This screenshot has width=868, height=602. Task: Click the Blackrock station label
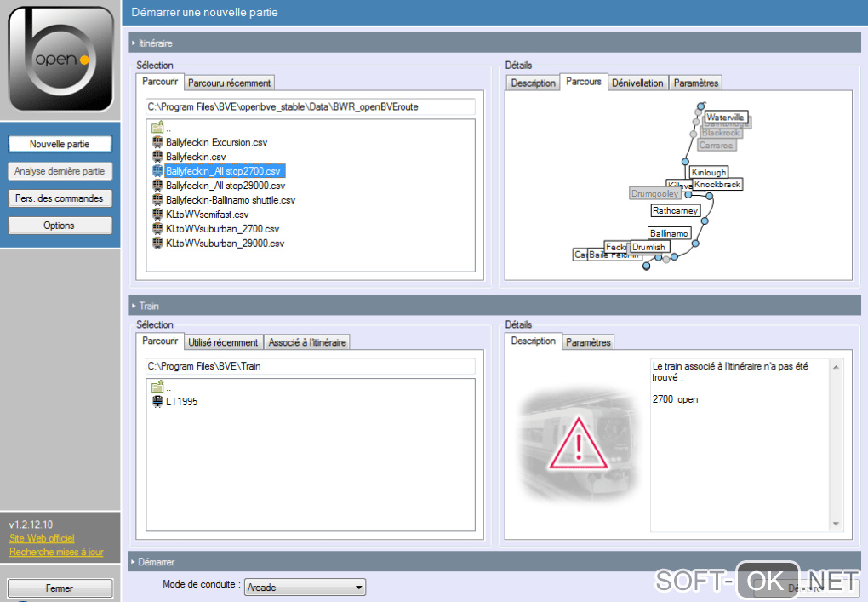721,133
